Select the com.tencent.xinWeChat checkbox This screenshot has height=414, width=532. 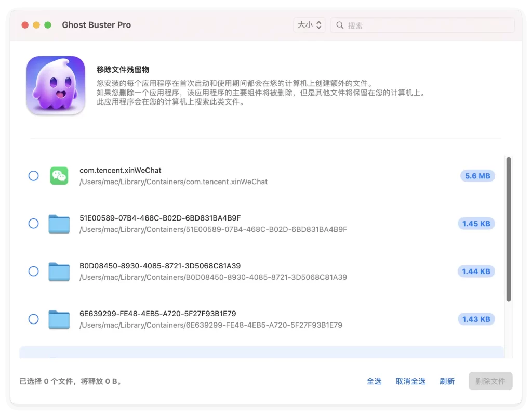(x=33, y=176)
